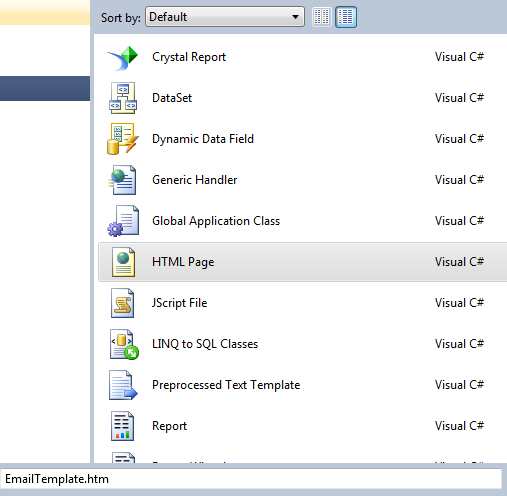Select the Preprocessed Text Template label
Image resolution: width=507 pixels, height=496 pixels.
pos(226,385)
